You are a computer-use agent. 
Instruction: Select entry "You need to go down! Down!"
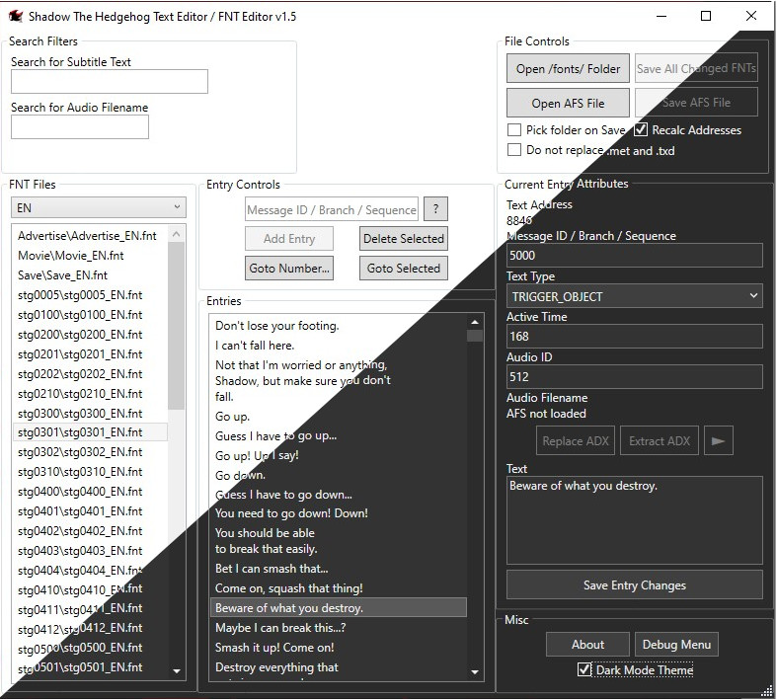click(339, 513)
